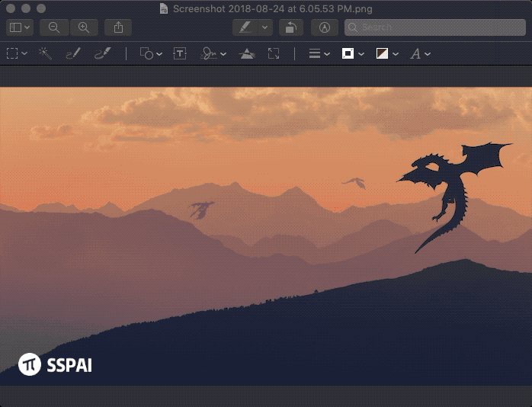This screenshot has height=407, width=532.
Task: Open the Adjust Color tool
Action: (246, 53)
